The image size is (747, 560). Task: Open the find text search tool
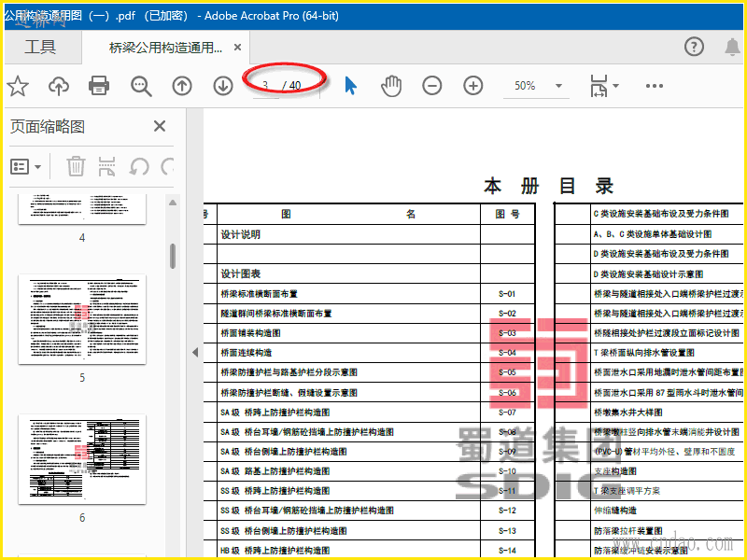coord(141,86)
